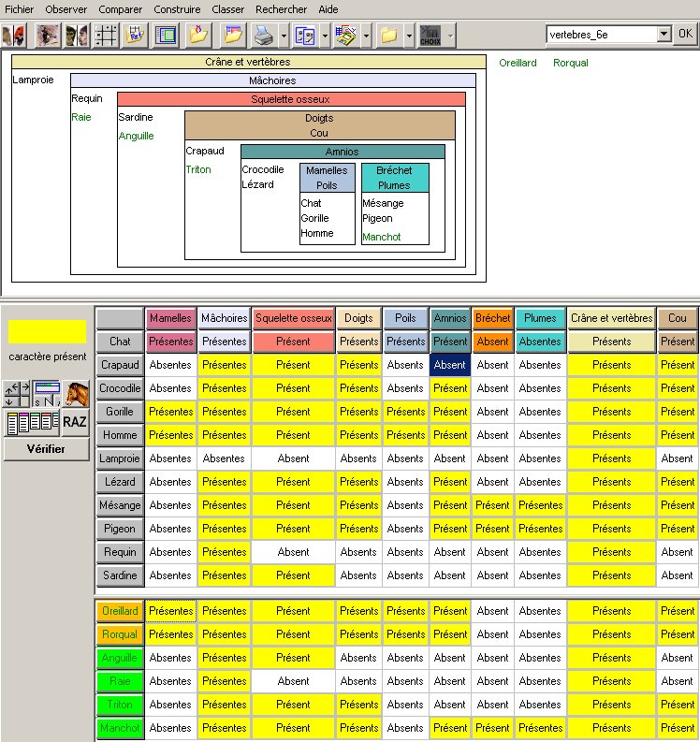Click the blue highlighted Absent cell for Crapaud
The width and height of the screenshot is (700, 742).
tap(450, 365)
